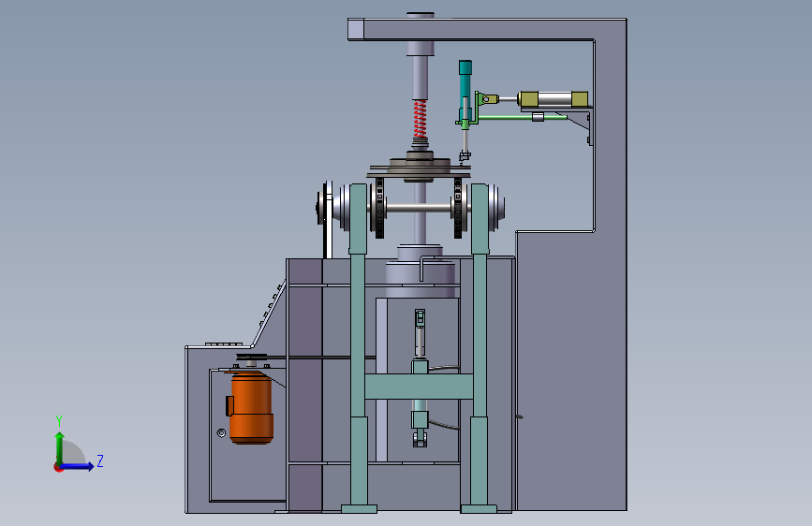Select the teal horizontal crossbeam of frame
This screenshot has height=526, width=812.
pos(419,387)
